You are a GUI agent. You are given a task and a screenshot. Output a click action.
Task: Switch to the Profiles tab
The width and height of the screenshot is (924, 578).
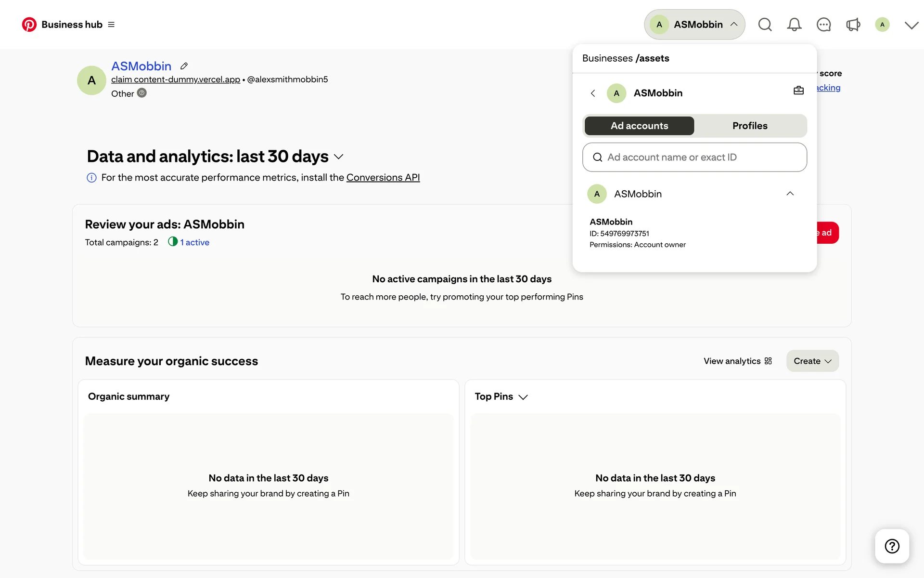[749, 126]
